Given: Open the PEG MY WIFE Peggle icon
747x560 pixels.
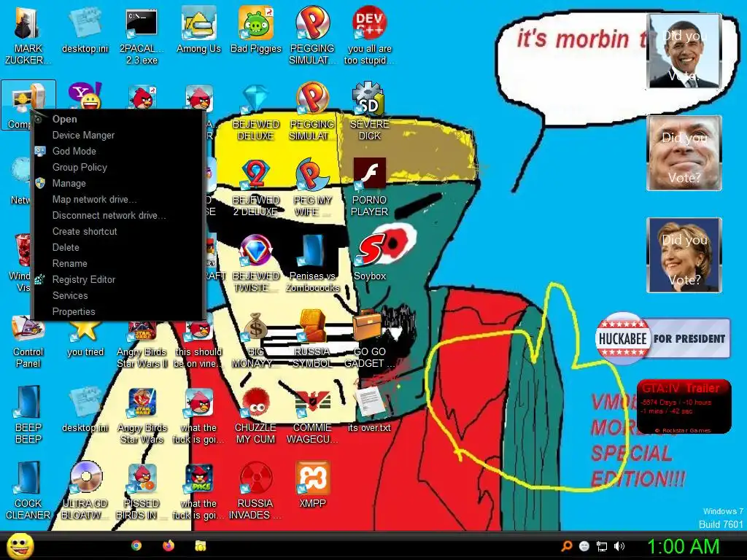Looking at the screenshot, I should tap(312, 187).
